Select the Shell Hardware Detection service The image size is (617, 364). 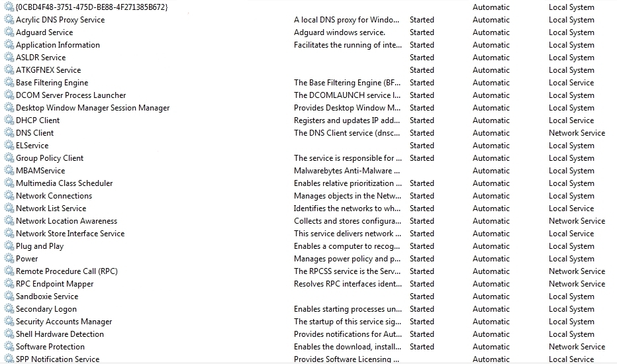pos(60,334)
